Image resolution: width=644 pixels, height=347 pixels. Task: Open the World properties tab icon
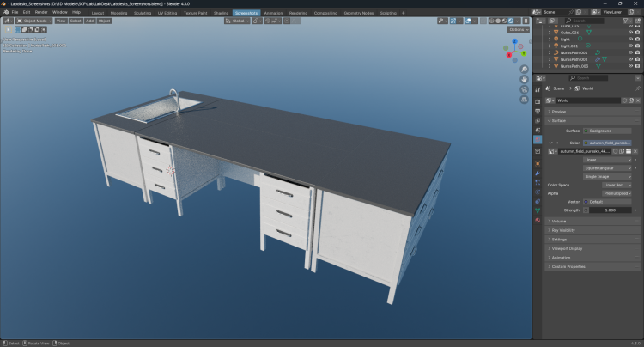538,140
